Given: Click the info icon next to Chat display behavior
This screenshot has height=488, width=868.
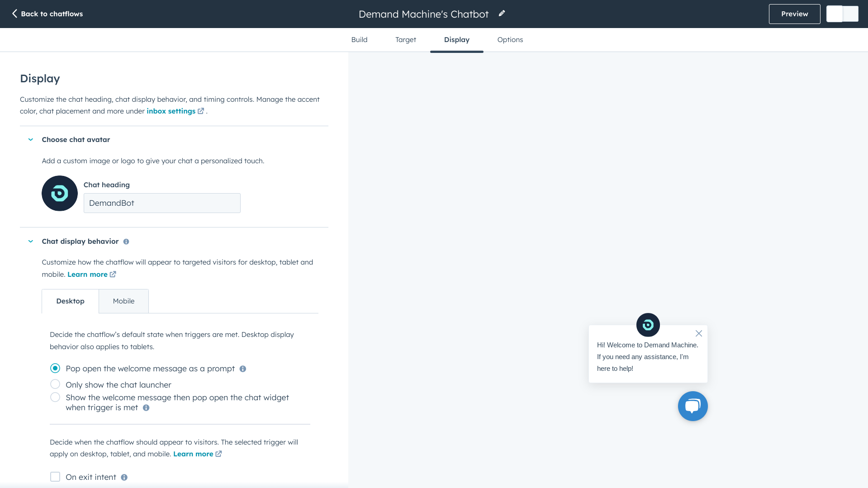Looking at the screenshot, I should [126, 242].
